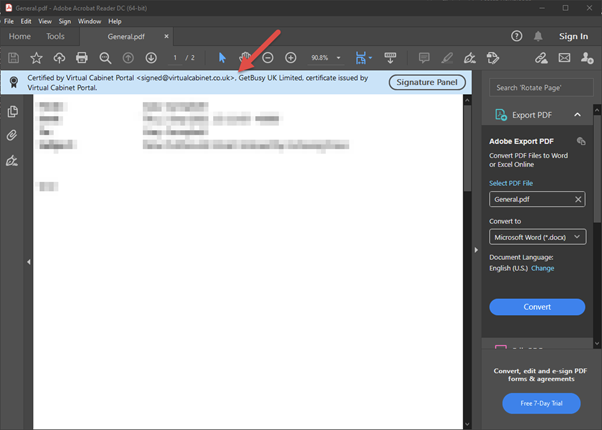Screen dimensions: 602x430
Task: Click the right tools pane scrollbar
Action: click(597, 168)
